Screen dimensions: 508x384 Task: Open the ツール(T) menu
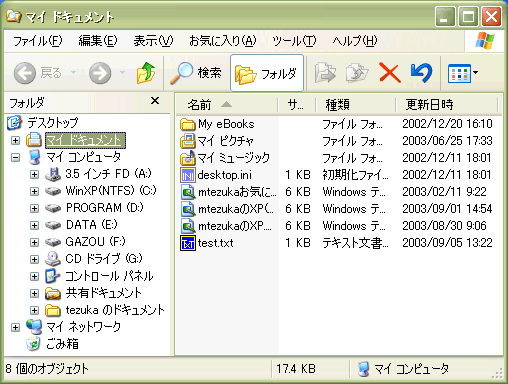pos(294,41)
